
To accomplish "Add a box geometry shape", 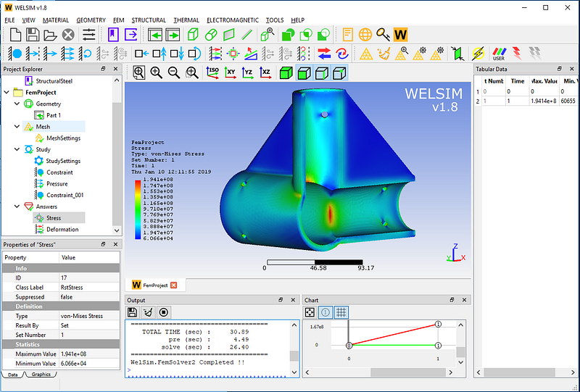I will click(x=193, y=35).
